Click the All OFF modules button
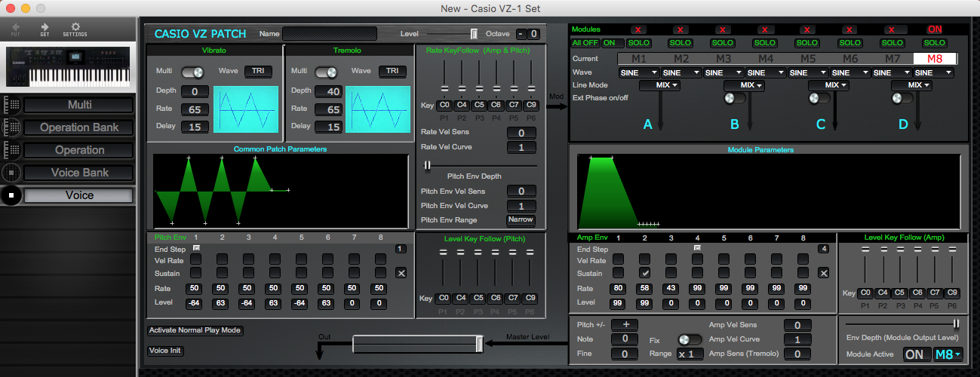The width and height of the screenshot is (980, 377). coord(585,43)
